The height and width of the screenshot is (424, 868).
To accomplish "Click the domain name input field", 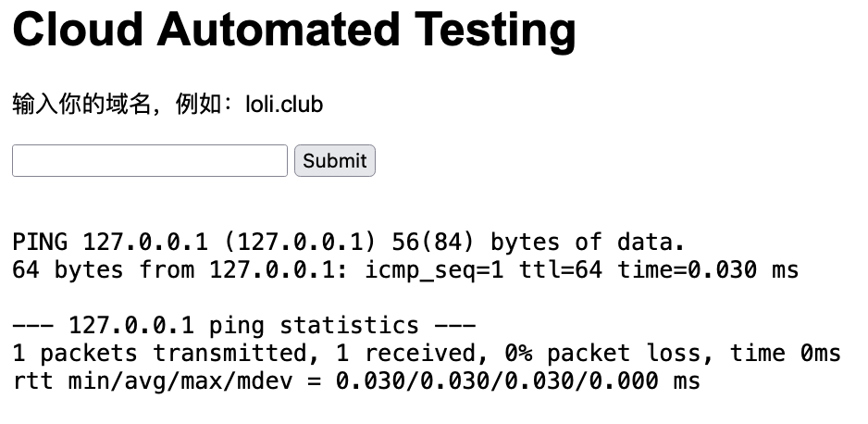I will (x=150, y=160).
